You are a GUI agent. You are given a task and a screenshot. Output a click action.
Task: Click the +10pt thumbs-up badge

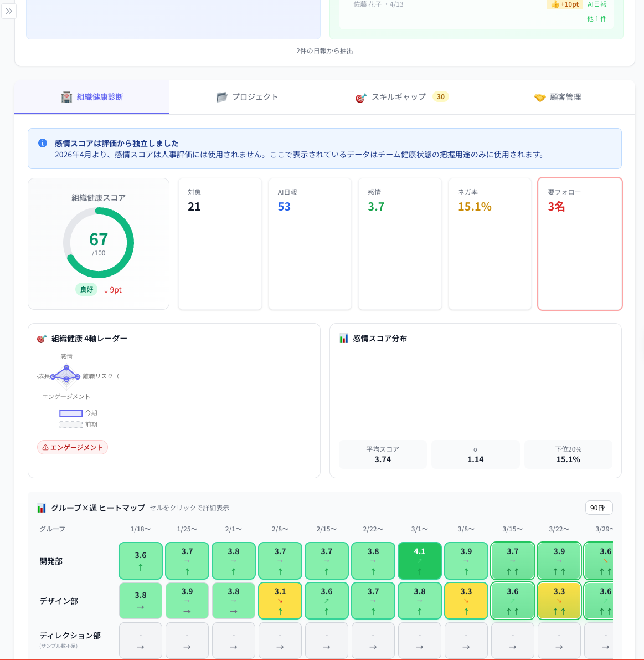point(565,4)
